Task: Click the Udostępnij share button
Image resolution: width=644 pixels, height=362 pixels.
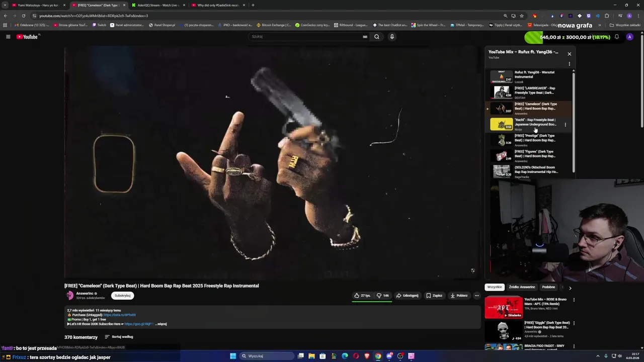Action: 407,296
